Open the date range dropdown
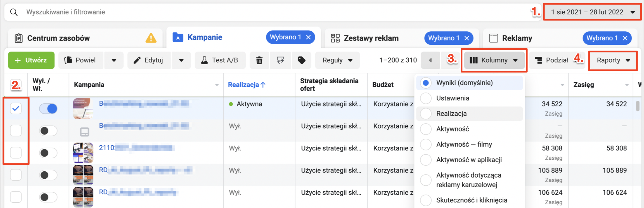Viewport: 644px width, 208px height. [x=592, y=12]
